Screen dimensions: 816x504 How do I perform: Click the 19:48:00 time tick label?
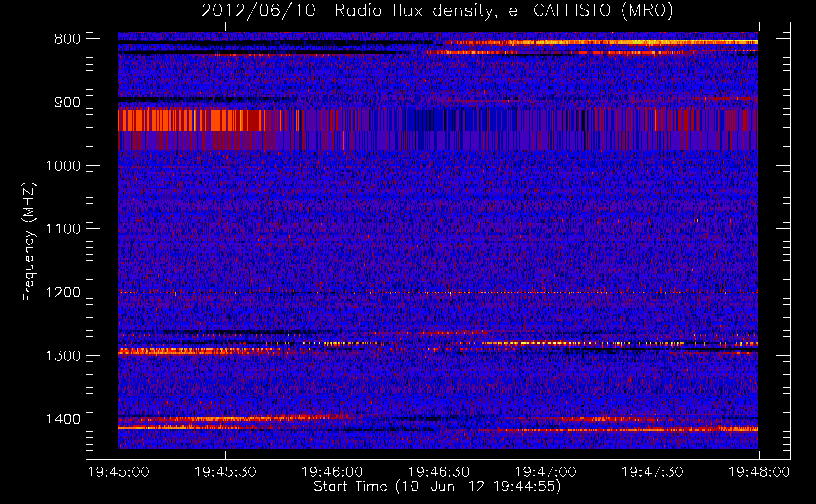760,472
